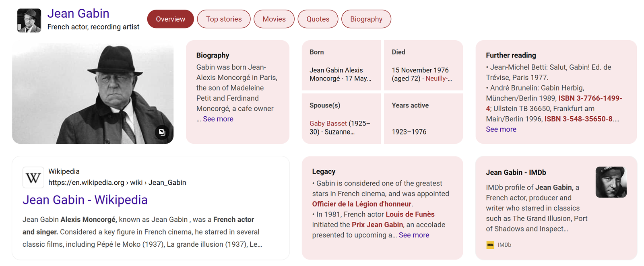Go to the Quotes tab

pyautogui.click(x=318, y=19)
